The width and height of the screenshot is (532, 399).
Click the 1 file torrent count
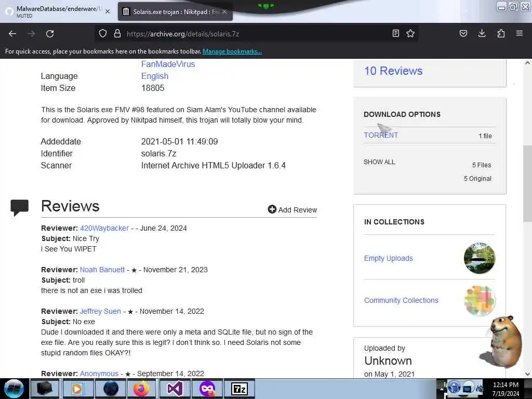pos(485,136)
